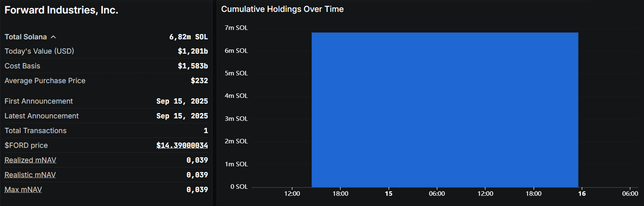Screen dimensions: 644x206
Task: Click the 15 date marker on x-axis
Action: click(388, 194)
